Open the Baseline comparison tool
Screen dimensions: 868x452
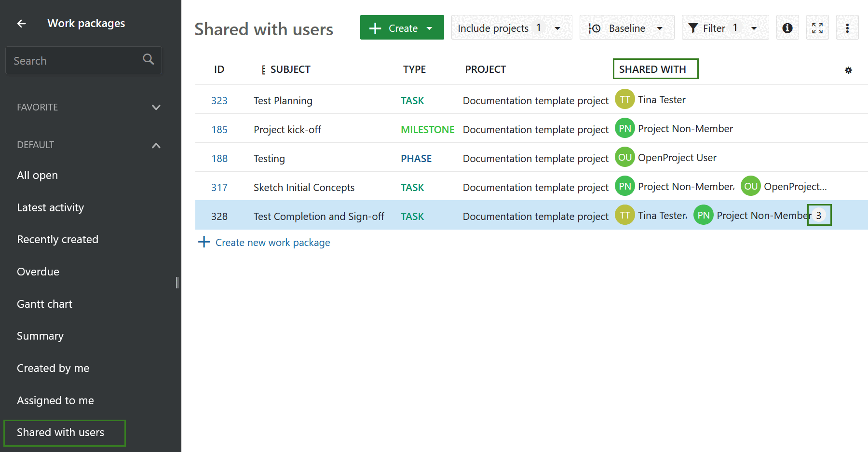(626, 27)
